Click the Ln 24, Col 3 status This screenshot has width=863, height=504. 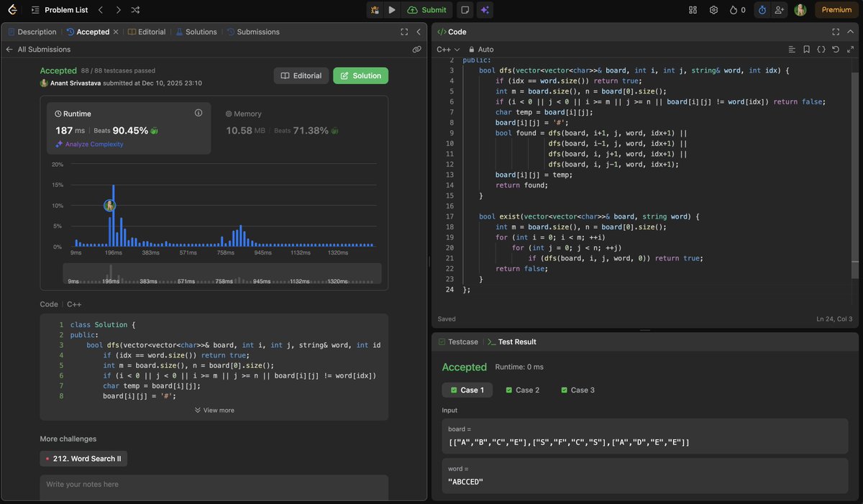click(834, 319)
